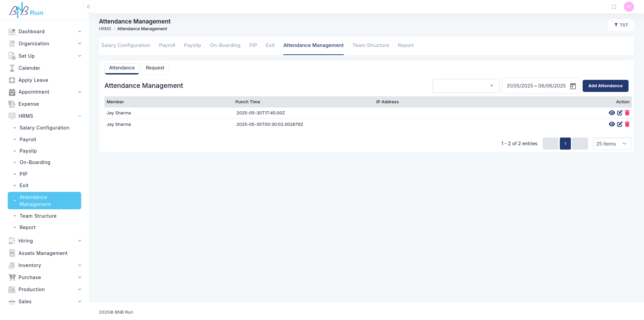The width and height of the screenshot is (644, 320).
Task: Delete the first attendance entry
Action: click(627, 113)
